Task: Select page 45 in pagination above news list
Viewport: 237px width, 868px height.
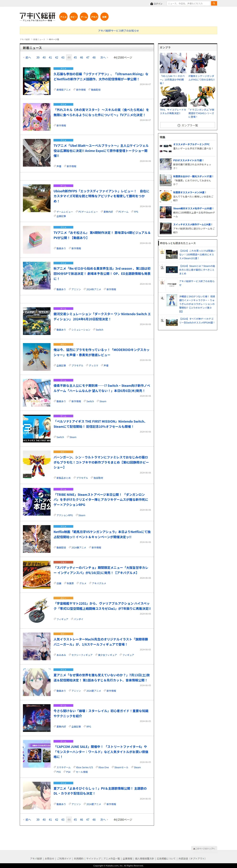Action: (x=75, y=58)
